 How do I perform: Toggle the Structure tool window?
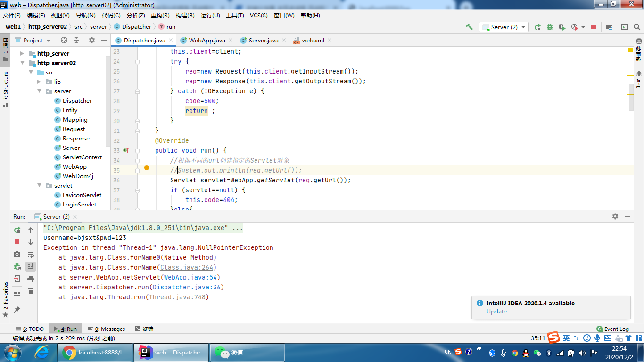(5, 90)
